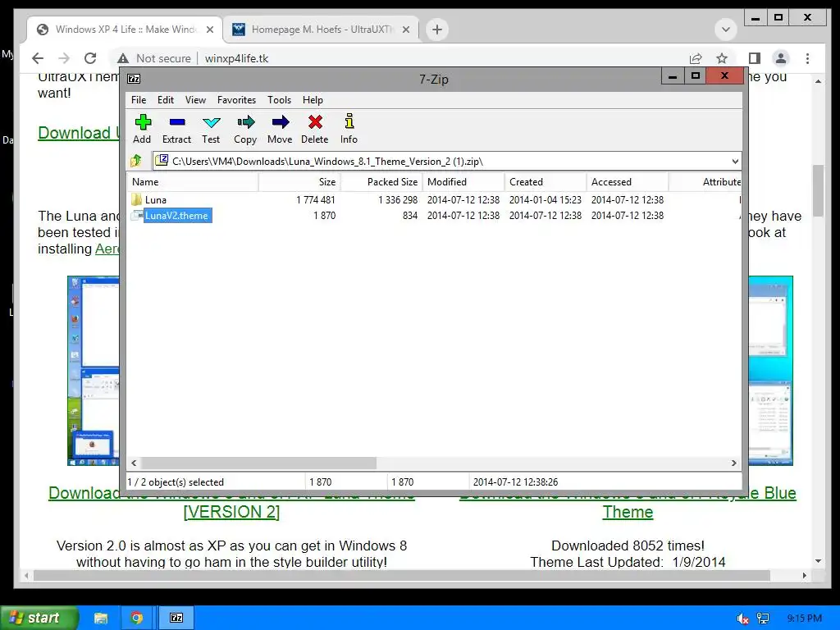The height and width of the screenshot is (630, 840).
Task: Sort by the Created column header
Action: (546, 181)
